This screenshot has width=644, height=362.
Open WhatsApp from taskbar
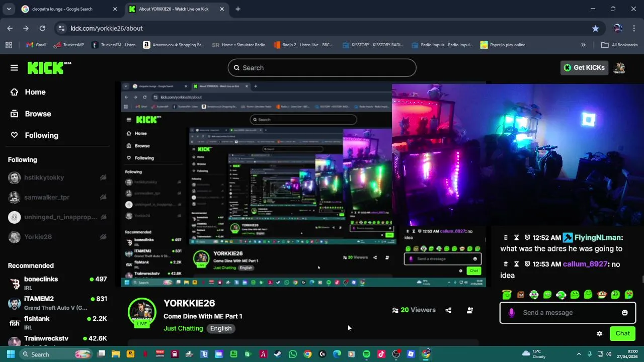293,354
